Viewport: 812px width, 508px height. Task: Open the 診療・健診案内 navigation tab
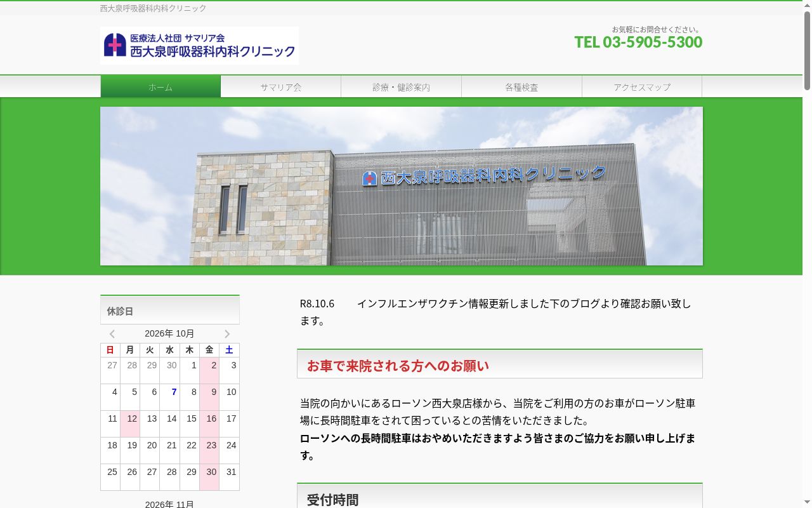pos(402,87)
